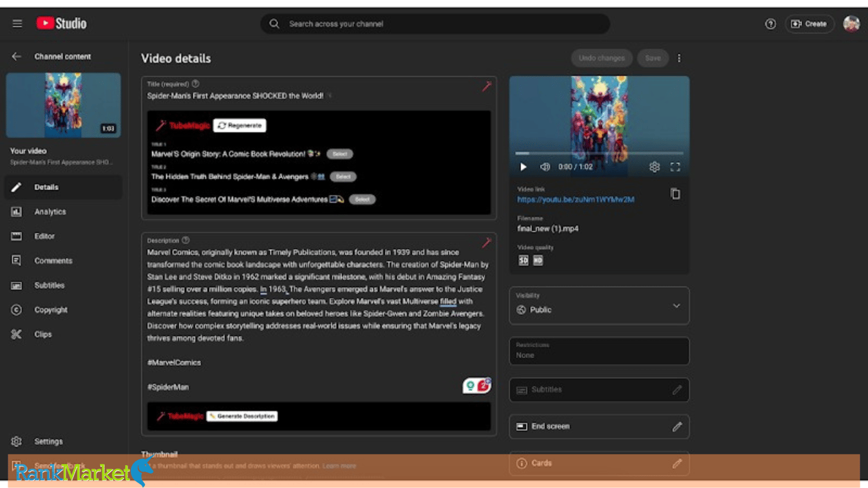The height and width of the screenshot is (488, 868).
Task: Open Comments in the sidebar
Action: [x=64, y=261]
